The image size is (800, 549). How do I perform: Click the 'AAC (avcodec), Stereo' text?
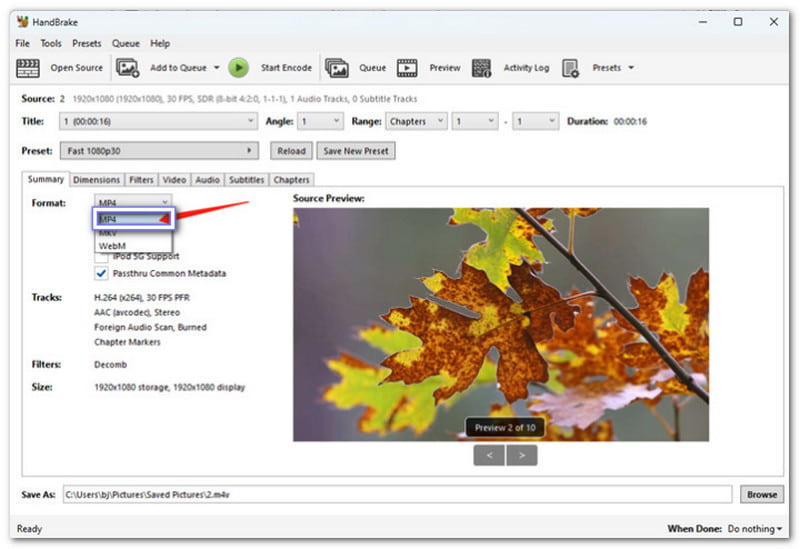(137, 312)
